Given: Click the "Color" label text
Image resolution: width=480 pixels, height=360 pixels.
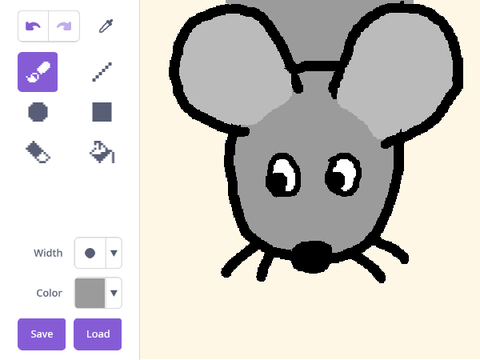Looking at the screenshot, I should point(49,293).
